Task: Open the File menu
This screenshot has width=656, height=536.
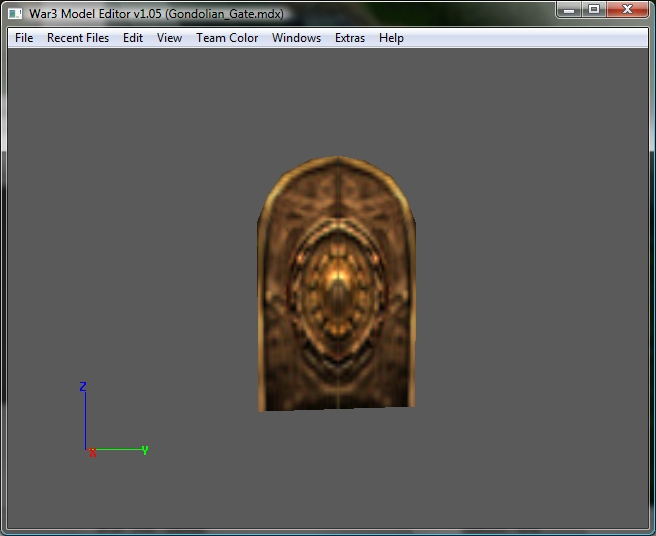Action: point(24,38)
